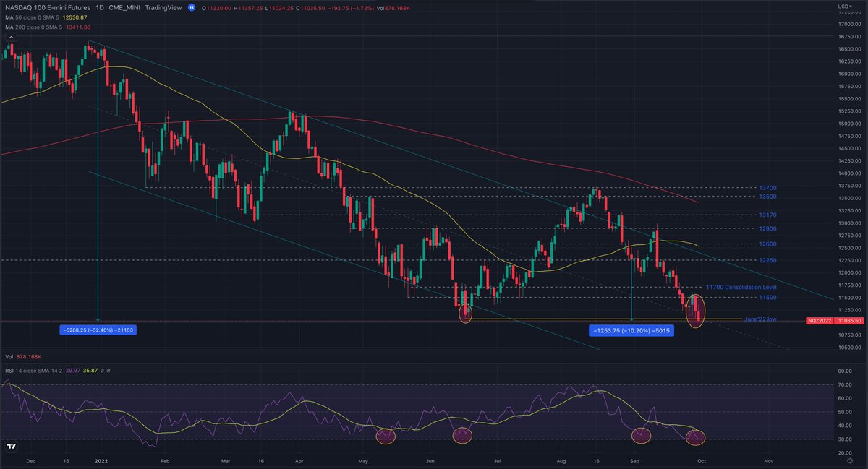Click the 13170 level label
Image resolution: width=868 pixels, height=469 pixels.
click(767, 215)
